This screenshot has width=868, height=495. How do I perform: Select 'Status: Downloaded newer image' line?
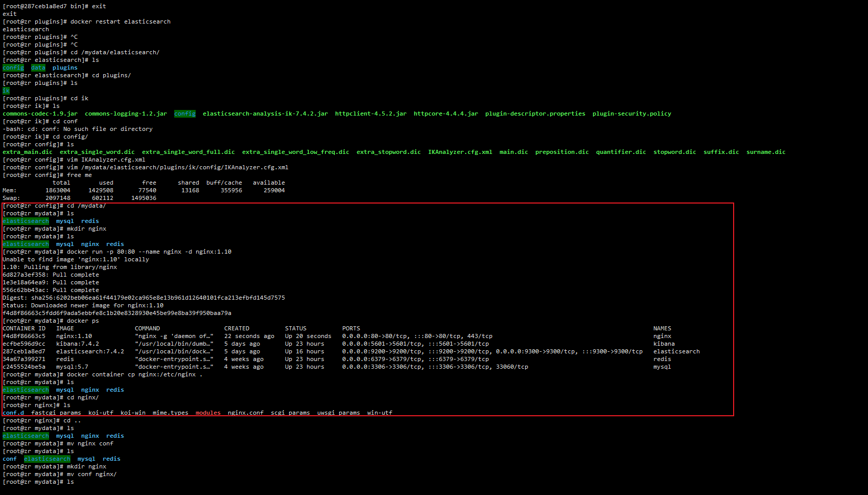coord(83,305)
